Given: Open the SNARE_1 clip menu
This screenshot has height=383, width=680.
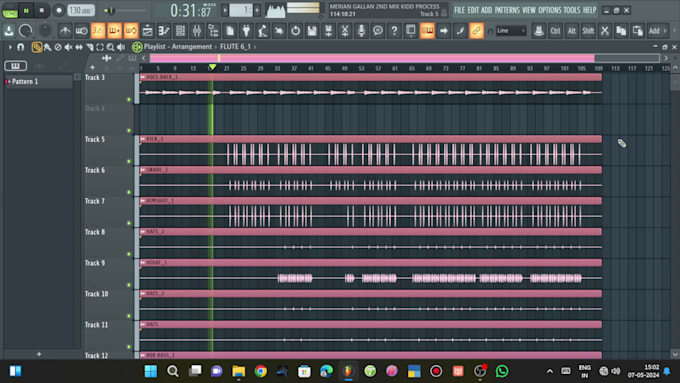Looking at the screenshot, I should [143, 170].
